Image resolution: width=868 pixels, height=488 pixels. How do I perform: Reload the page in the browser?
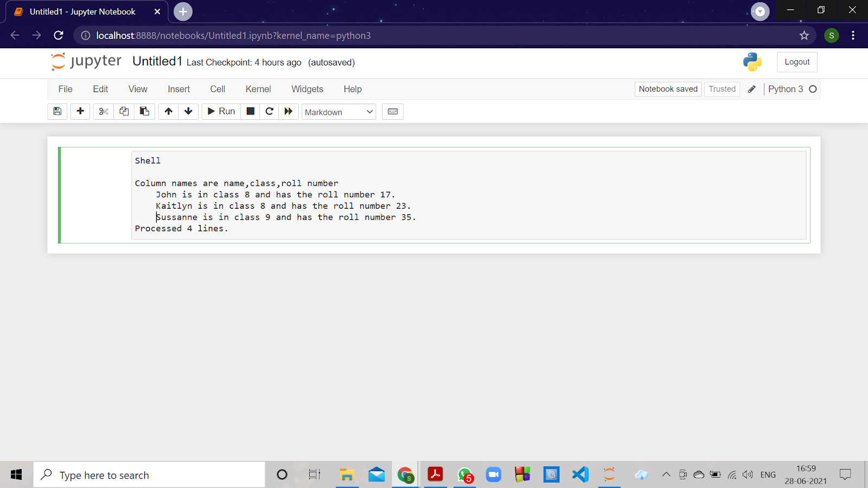pos(59,35)
